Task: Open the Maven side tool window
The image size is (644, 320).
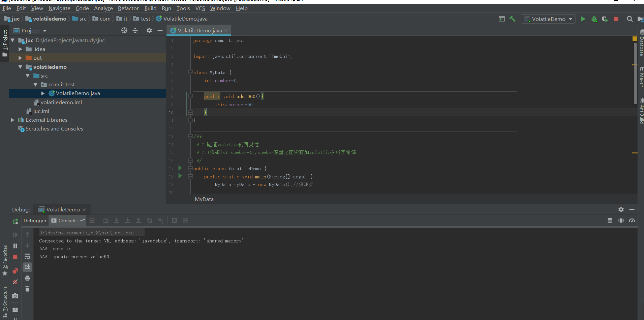Action: pyautogui.click(x=641, y=77)
